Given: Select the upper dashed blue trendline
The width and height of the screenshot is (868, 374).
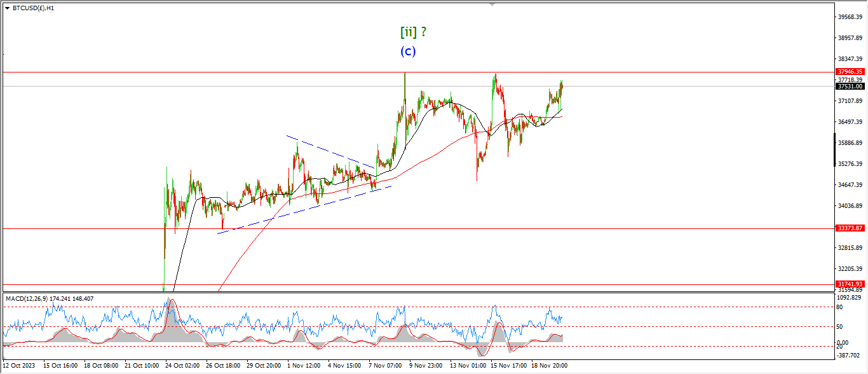Looking at the screenshot, I should coord(329,151).
